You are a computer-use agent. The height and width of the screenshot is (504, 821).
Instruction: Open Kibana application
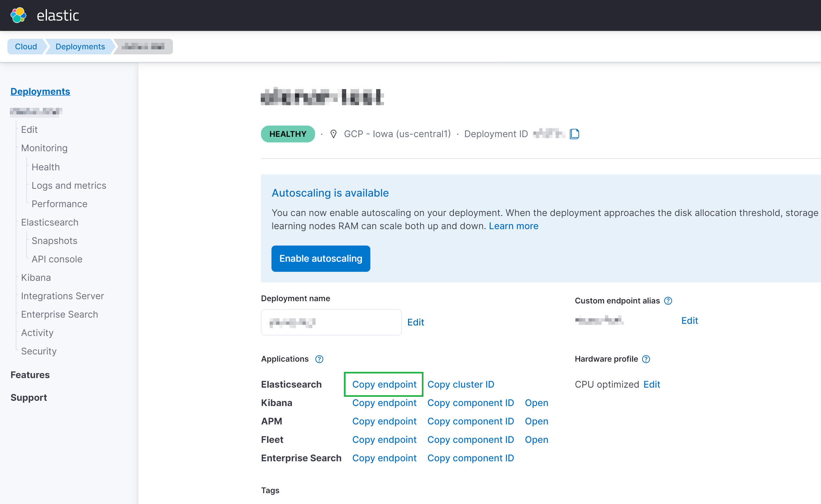536,403
